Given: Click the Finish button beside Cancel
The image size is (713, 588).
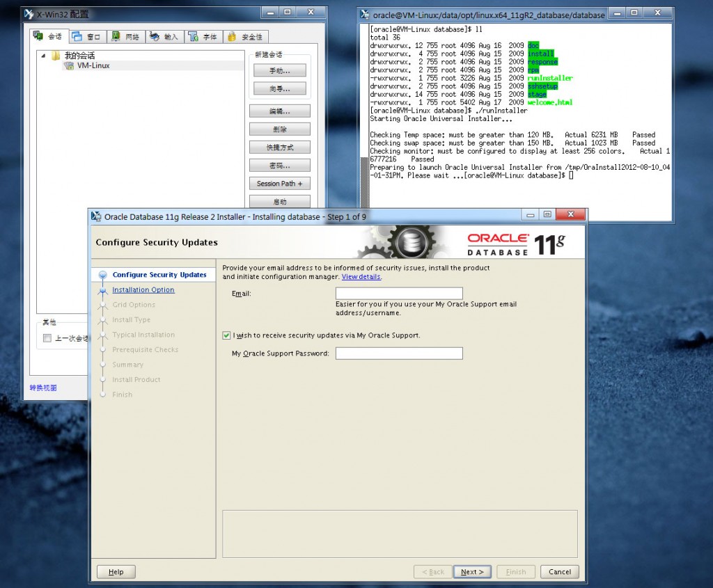Looking at the screenshot, I should (x=516, y=571).
